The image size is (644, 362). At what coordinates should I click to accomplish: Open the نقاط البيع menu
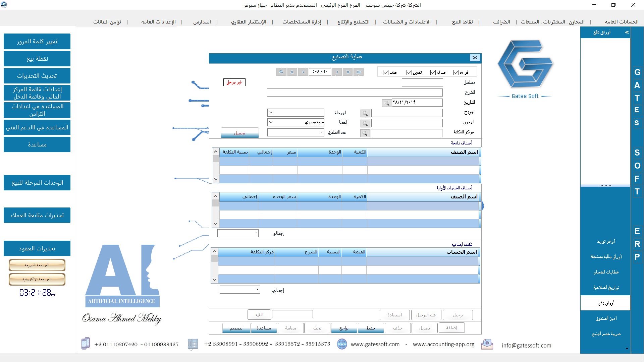(x=463, y=22)
